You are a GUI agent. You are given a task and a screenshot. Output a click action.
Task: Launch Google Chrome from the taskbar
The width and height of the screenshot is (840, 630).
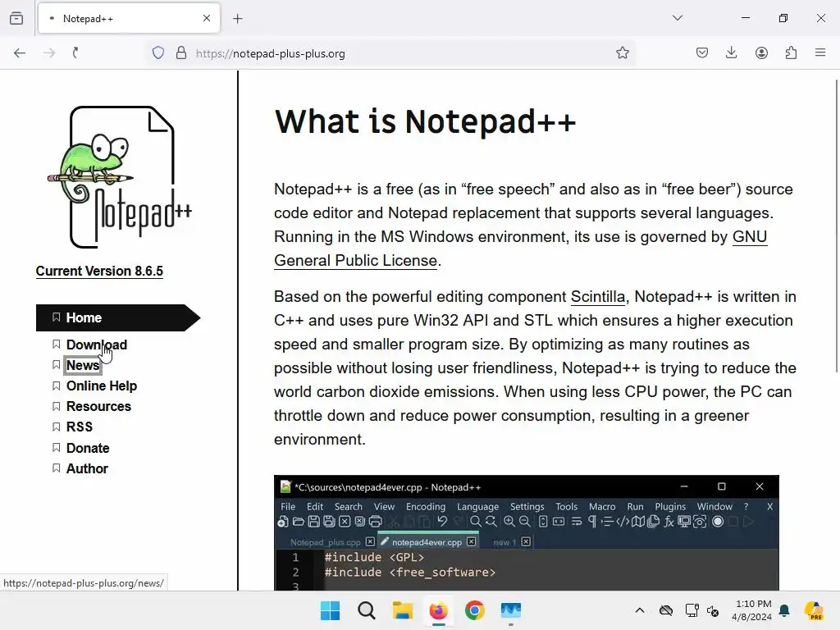[x=475, y=610]
